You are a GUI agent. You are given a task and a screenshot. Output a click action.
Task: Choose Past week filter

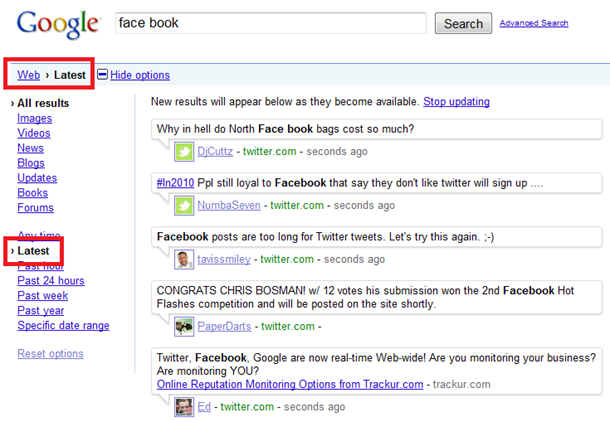pos(43,296)
